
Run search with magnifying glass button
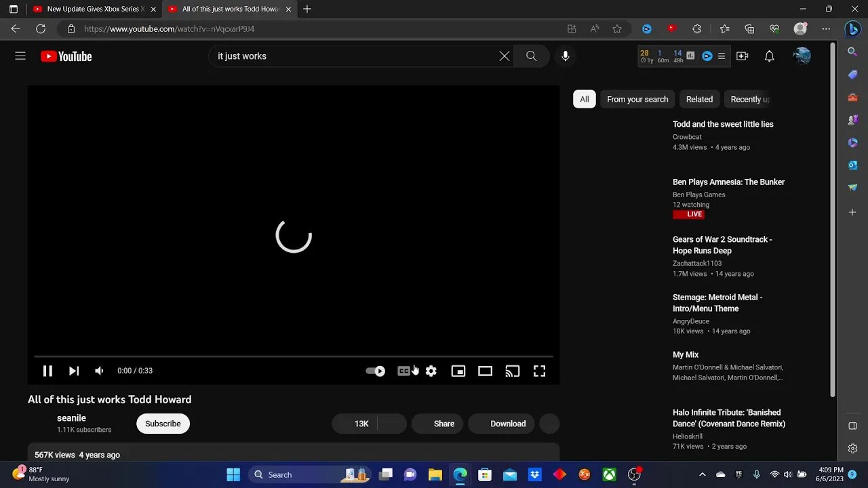point(532,56)
